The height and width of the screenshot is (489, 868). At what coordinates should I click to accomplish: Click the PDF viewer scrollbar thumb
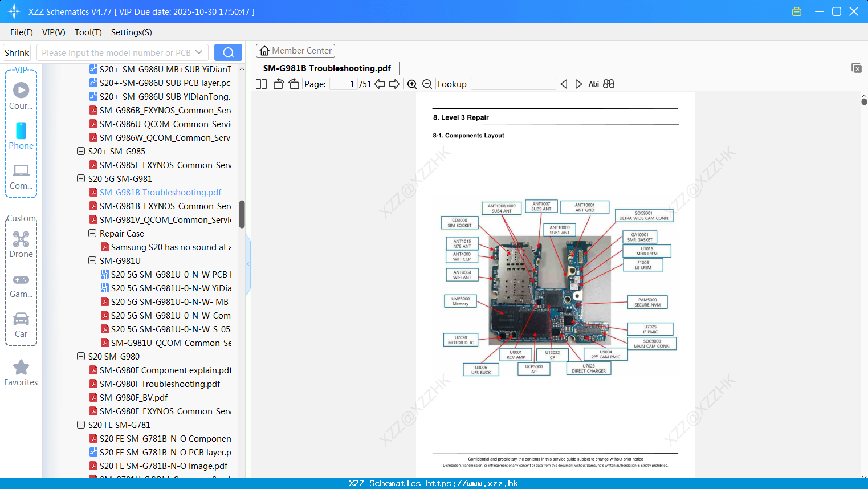tap(864, 101)
